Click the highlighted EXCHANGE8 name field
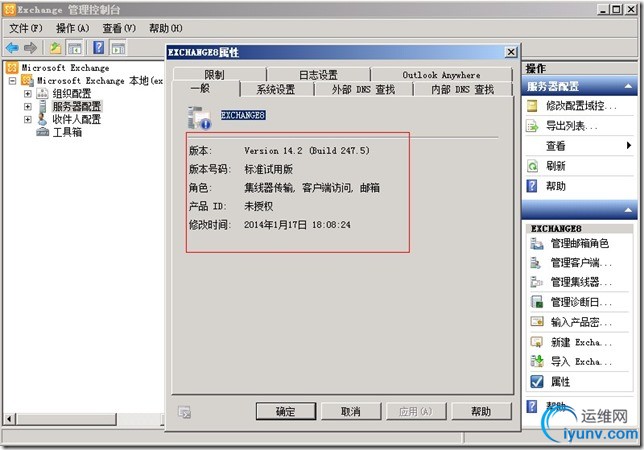This screenshot has height=450, width=644. point(243,115)
